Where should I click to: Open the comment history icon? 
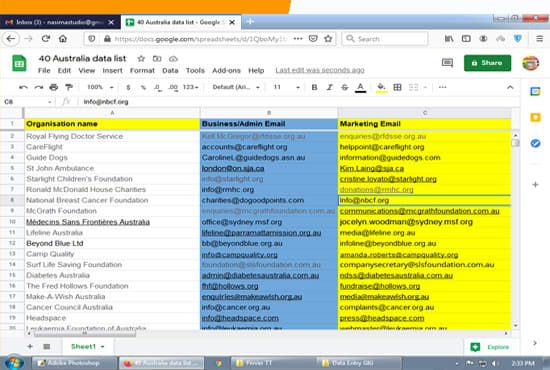coord(447,63)
